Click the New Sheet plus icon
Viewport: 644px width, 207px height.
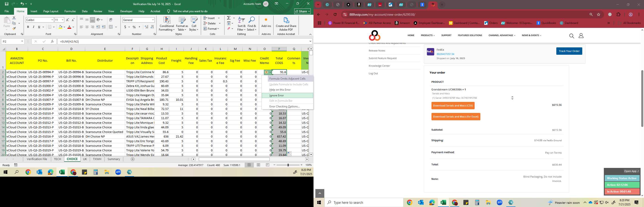pyautogui.click(x=133, y=159)
